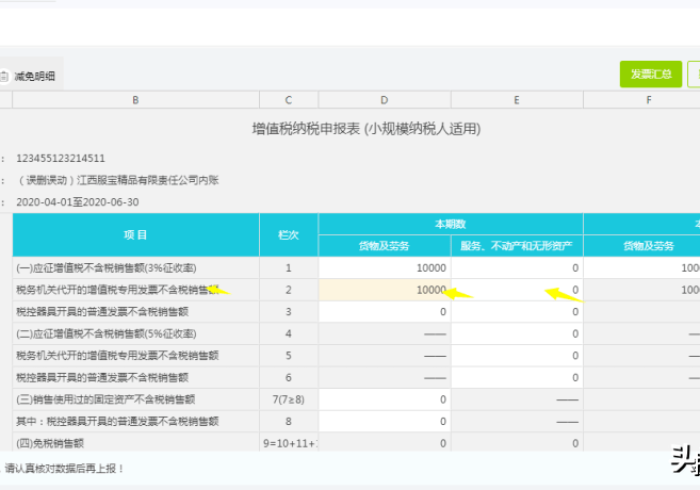Click company name 江西服宝精品有限责任公司内账
Image resolution: width=700 pixels, height=490 pixels.
tap(148, 180)
